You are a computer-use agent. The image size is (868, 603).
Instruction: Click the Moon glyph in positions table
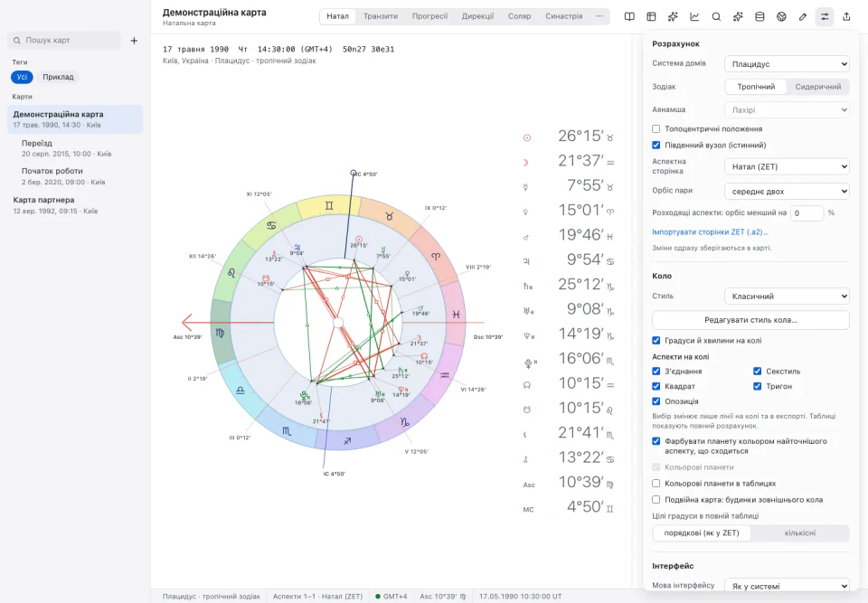(x=526, y=162)
